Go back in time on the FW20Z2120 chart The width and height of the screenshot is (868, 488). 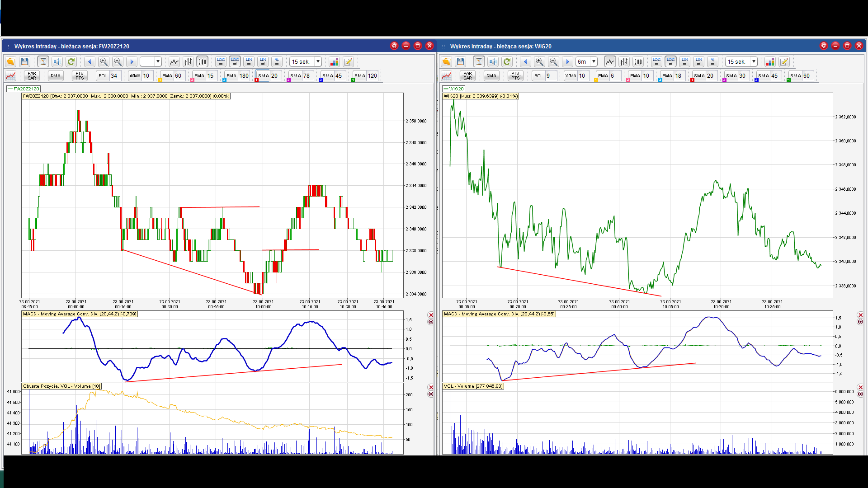(x=90, y=62)
